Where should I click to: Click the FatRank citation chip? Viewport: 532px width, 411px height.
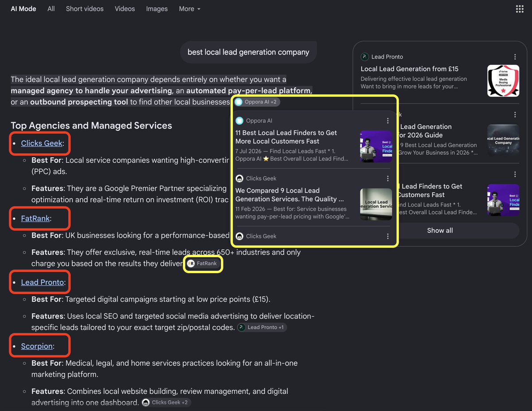pyautogui.click(x=203, y=264)
